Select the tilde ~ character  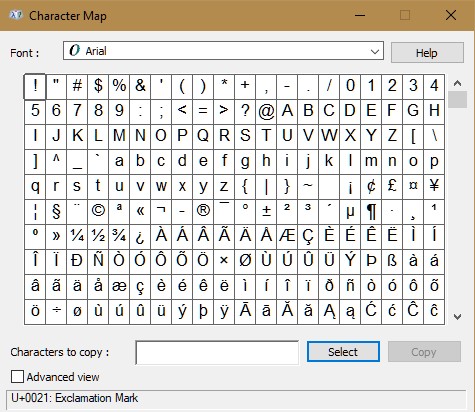pos(308,187)
